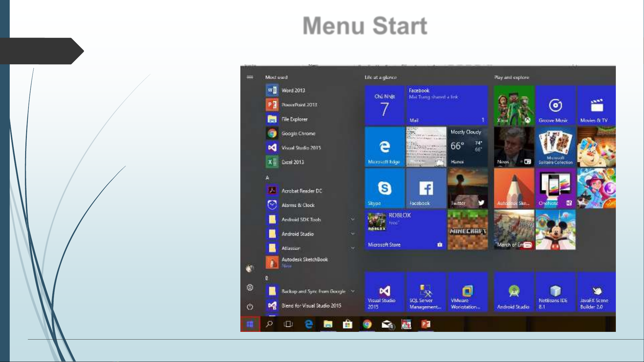Open the Minecraft tile
Screen dimensions: 644x362
point(468,230)
